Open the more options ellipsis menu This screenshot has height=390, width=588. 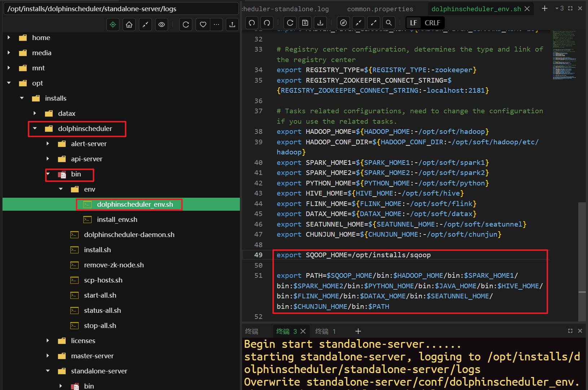[216, 24]
